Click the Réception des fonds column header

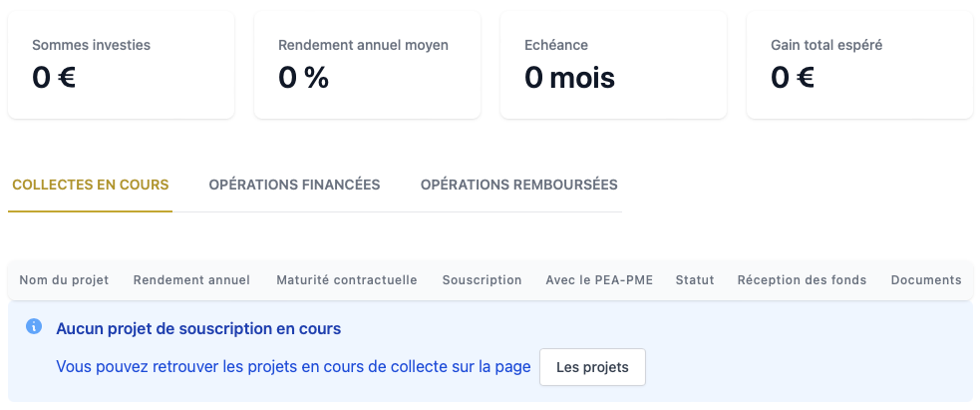pos(802,280)
